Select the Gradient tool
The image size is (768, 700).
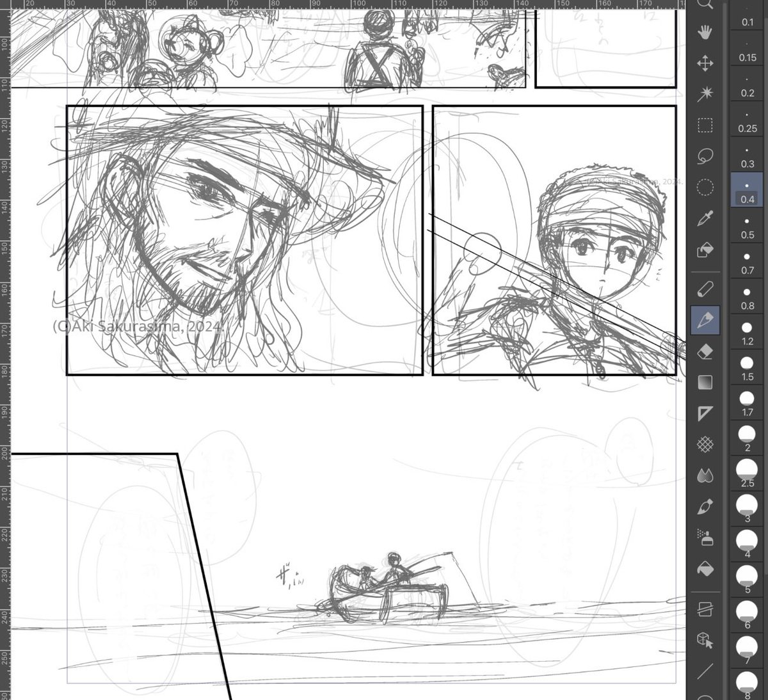(705, 383)
